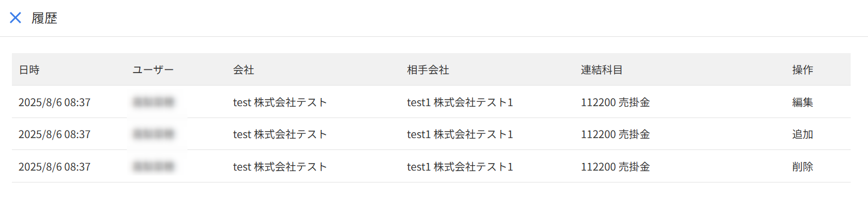The image size is (868, 202).
Task: Click the 連結科目 column header
Action: click(x=602, y=70)
